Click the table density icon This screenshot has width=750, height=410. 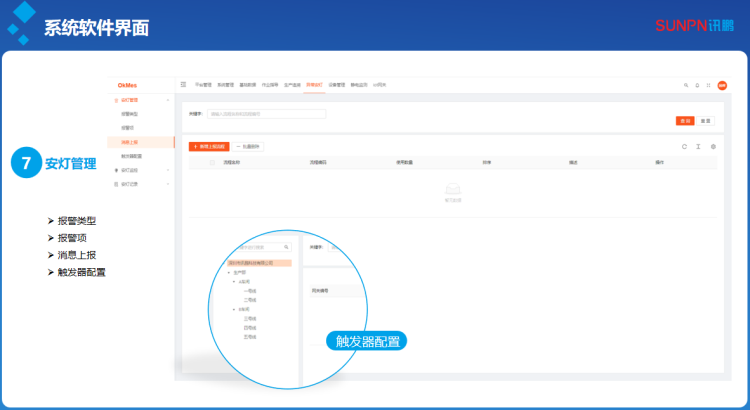pyautogui.click(x=698, y=146)
